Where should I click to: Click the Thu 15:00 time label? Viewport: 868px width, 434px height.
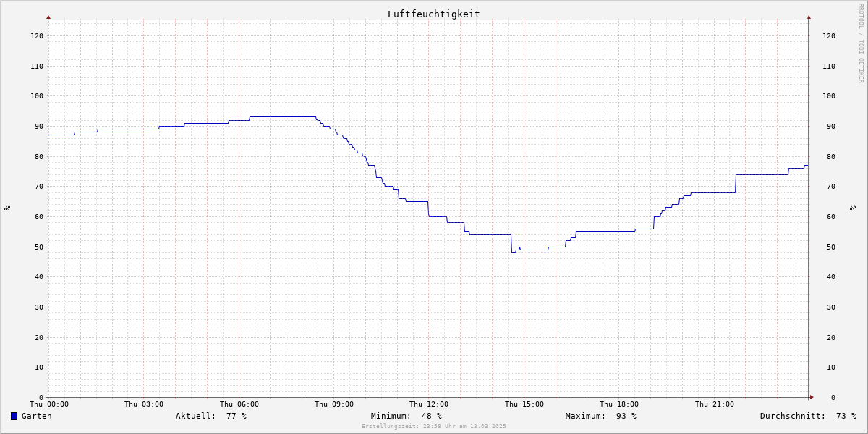pyautogui.click(x=524, y=404)
